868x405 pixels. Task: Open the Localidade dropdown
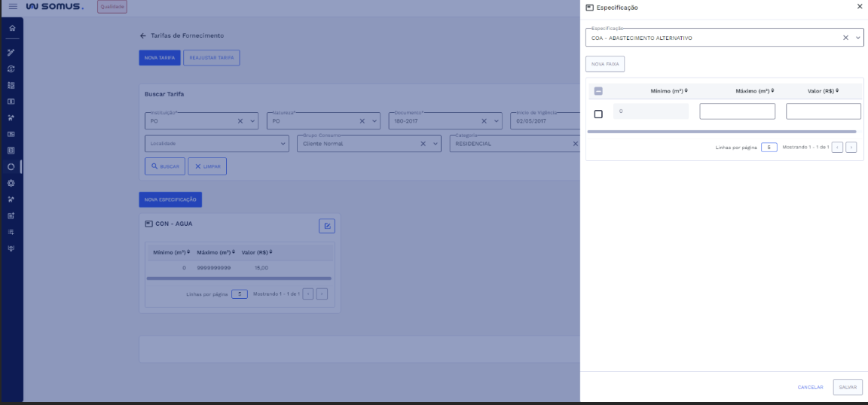(x=283, y=144)
